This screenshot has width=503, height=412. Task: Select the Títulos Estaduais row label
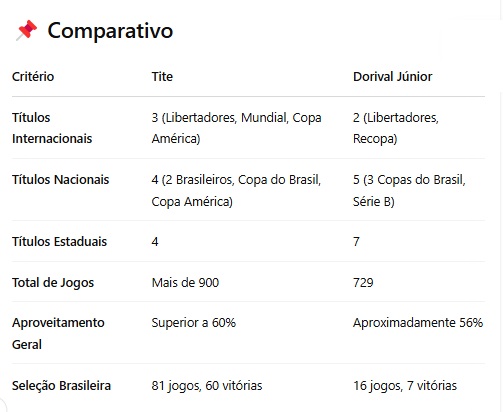[x=59, y=242]
